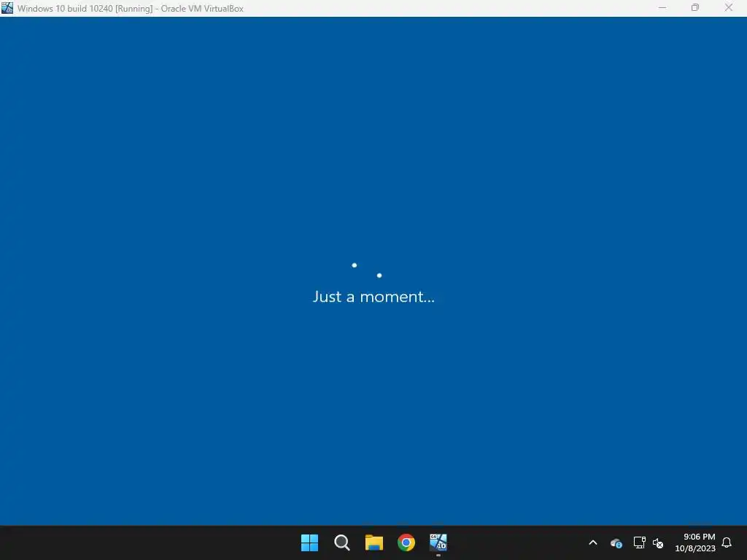747x560 pixels.
Task: Restore down the VirtualBox window
Action: pos(695,8)
